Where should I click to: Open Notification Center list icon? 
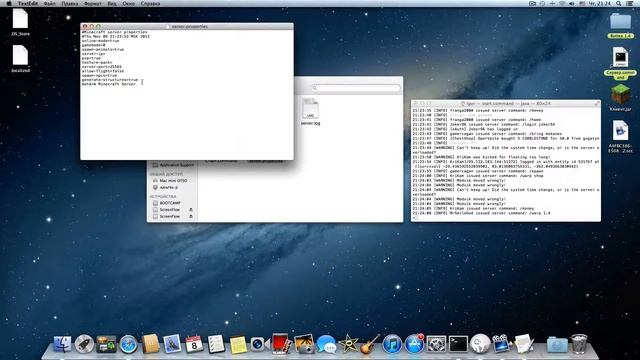pyautogui.click(x=630, y=3)
